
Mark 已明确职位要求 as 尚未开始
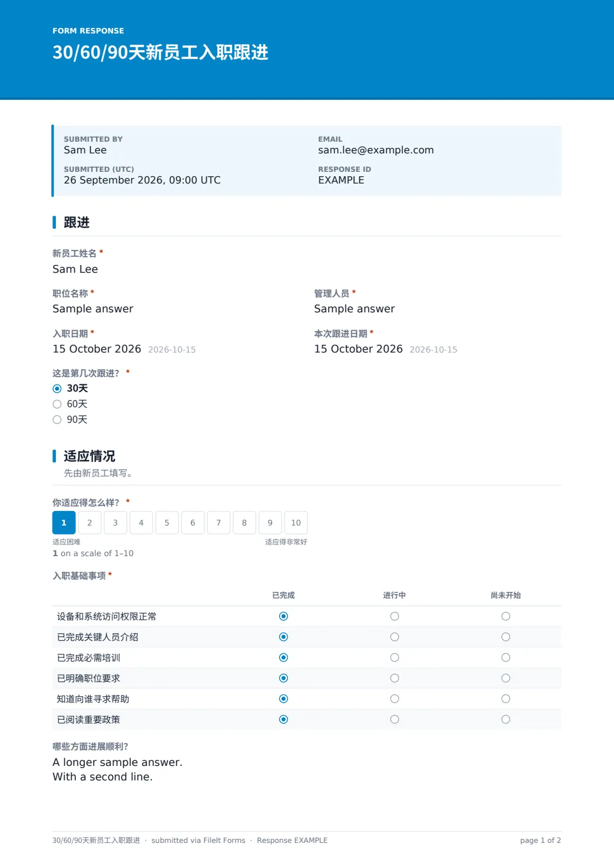506,678
